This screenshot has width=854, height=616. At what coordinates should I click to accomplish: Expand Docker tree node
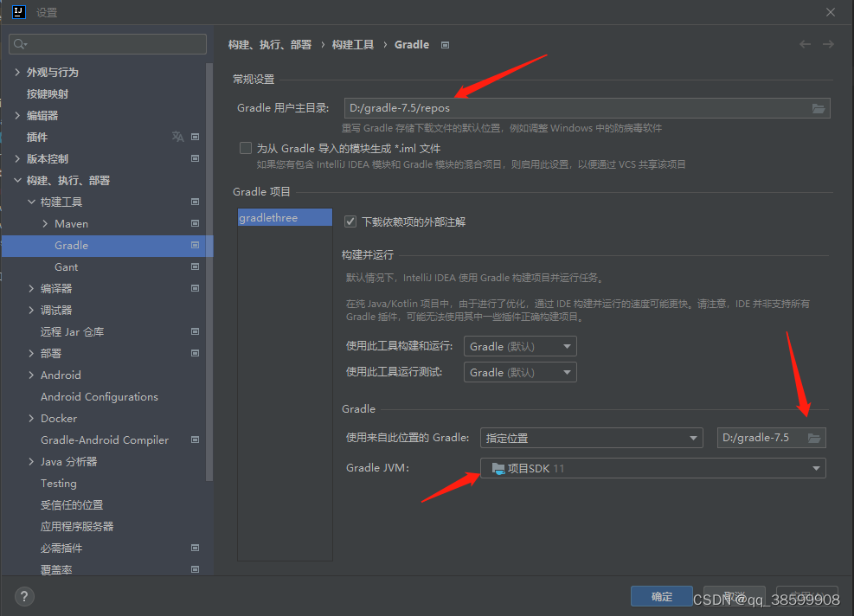click(x=31, y=418)
